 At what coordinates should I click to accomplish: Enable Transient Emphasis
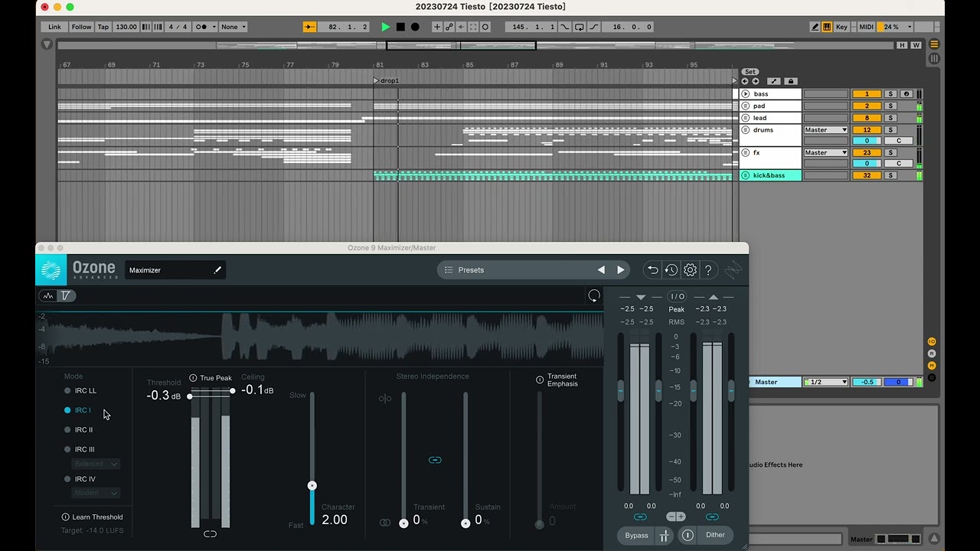coord(540,380)
